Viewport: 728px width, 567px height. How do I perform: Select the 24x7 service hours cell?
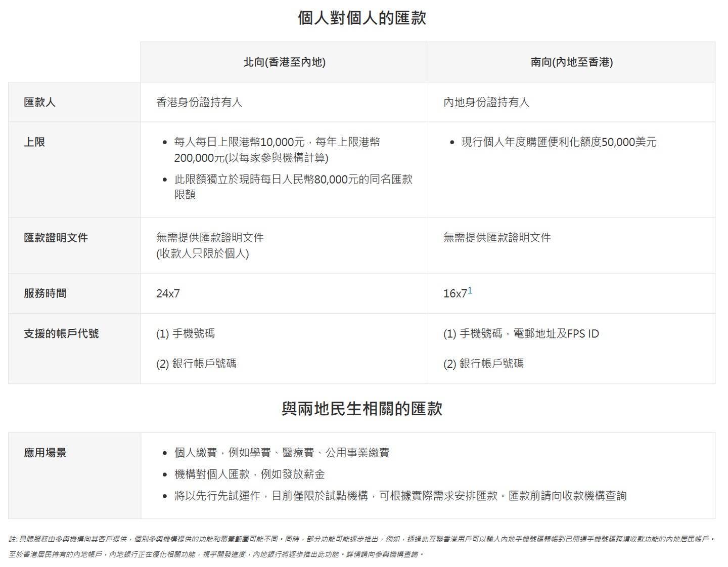click(166, 292)
